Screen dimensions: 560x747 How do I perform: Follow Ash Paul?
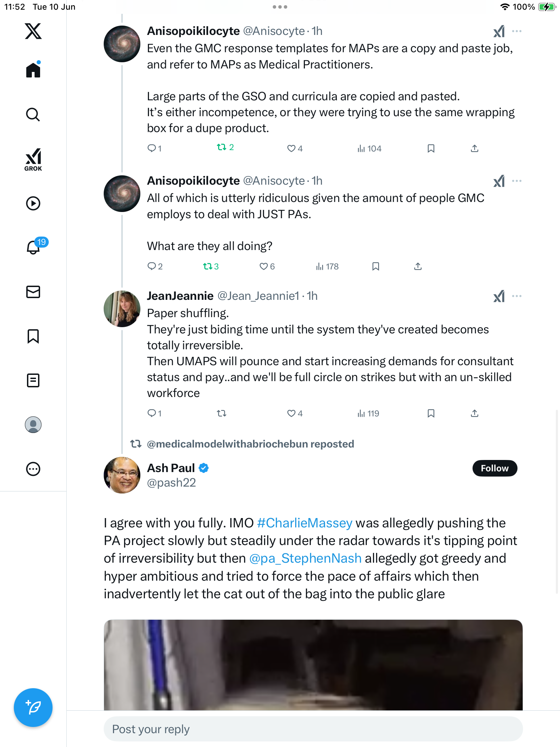click(495, 468)
